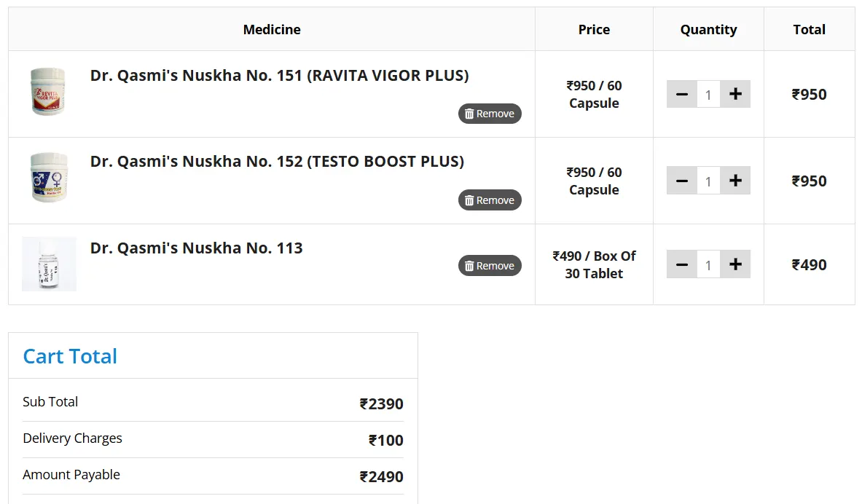Increase quantity of RAVITA VIGOR PLUS
Viewport: 862px width, 504px height.
(735, 94)
